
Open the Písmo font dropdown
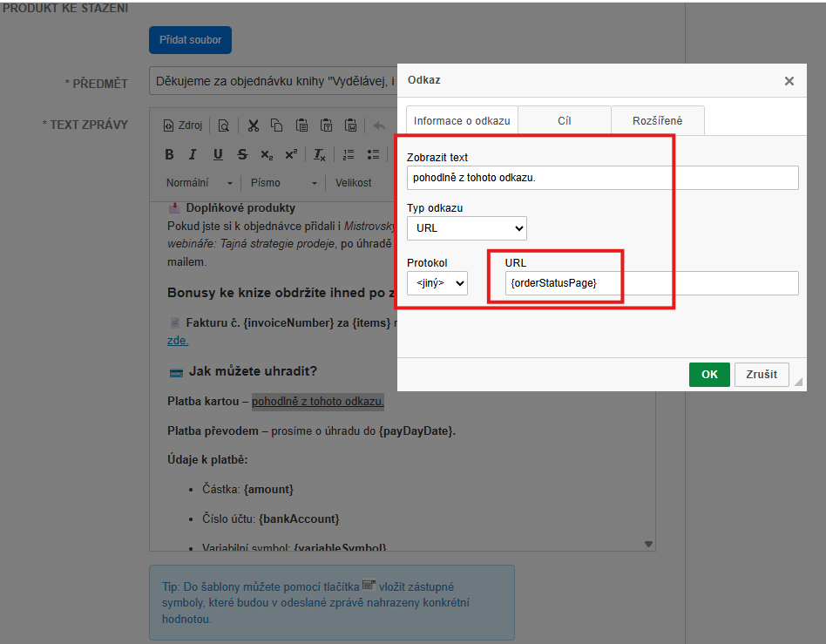[284, 183]
